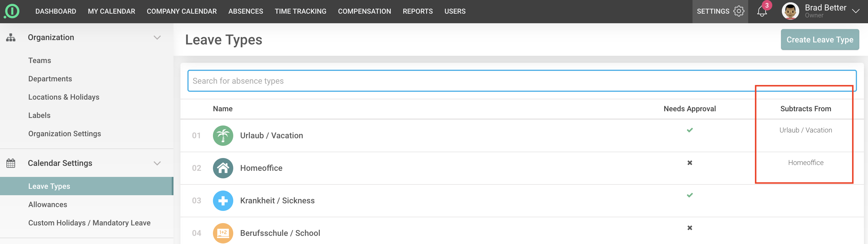
Task: Go to the Company Calendar tab
Action: point(182,11)
